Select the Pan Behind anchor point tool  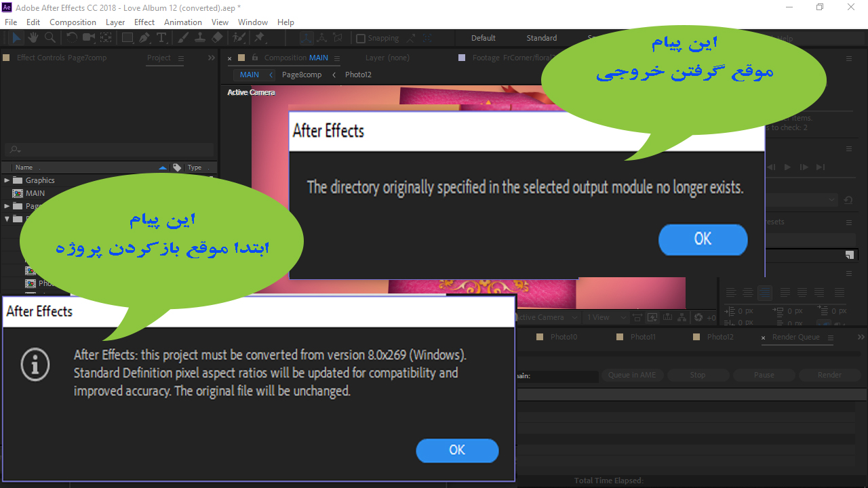tap(106, 38)
